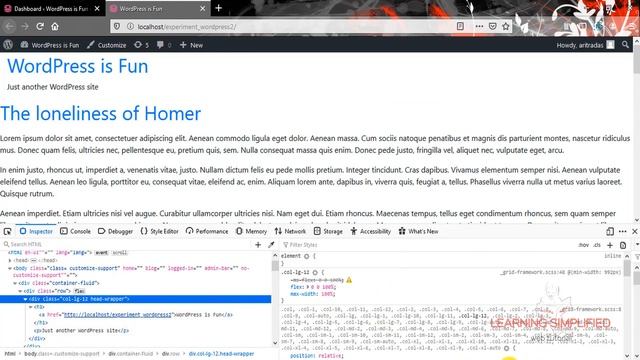Open devtools customize options menu

point(622,231)
